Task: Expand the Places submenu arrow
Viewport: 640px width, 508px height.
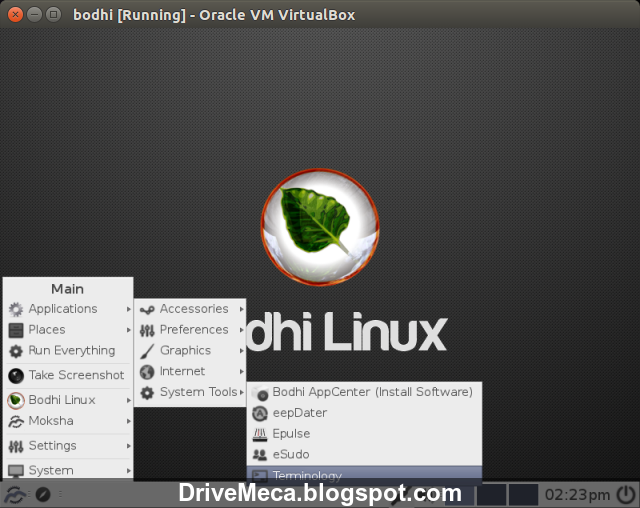Action: tap(128, 330)
